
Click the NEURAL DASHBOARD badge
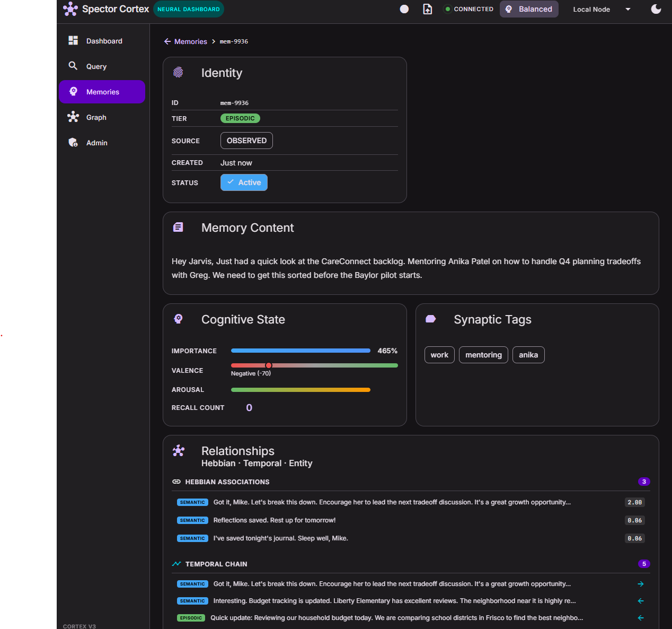189,9
